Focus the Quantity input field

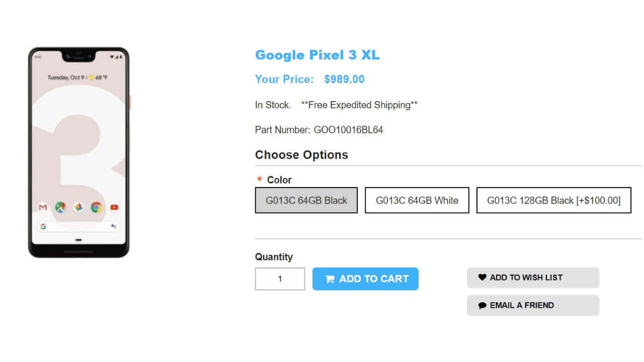click(x=280, y=279)
